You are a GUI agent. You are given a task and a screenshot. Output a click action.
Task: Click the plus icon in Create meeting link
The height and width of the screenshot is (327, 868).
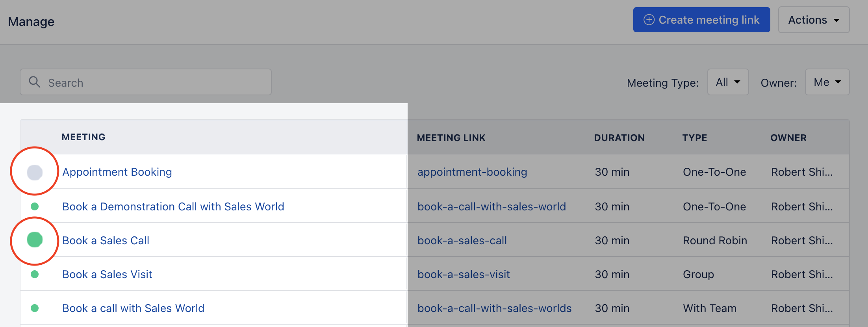point(649,20)
